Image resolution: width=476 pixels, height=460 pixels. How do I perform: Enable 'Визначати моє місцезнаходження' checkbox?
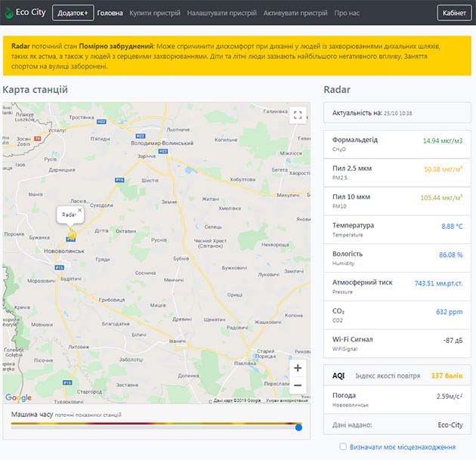[x=344, y=447]
